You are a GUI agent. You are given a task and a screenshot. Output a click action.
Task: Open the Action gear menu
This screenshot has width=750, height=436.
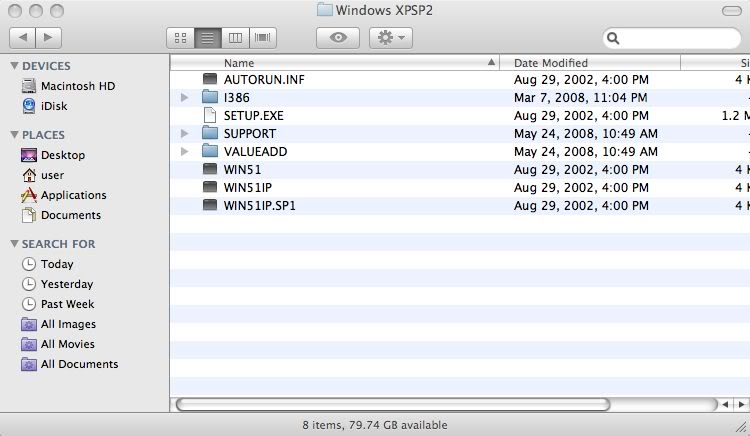391,38
